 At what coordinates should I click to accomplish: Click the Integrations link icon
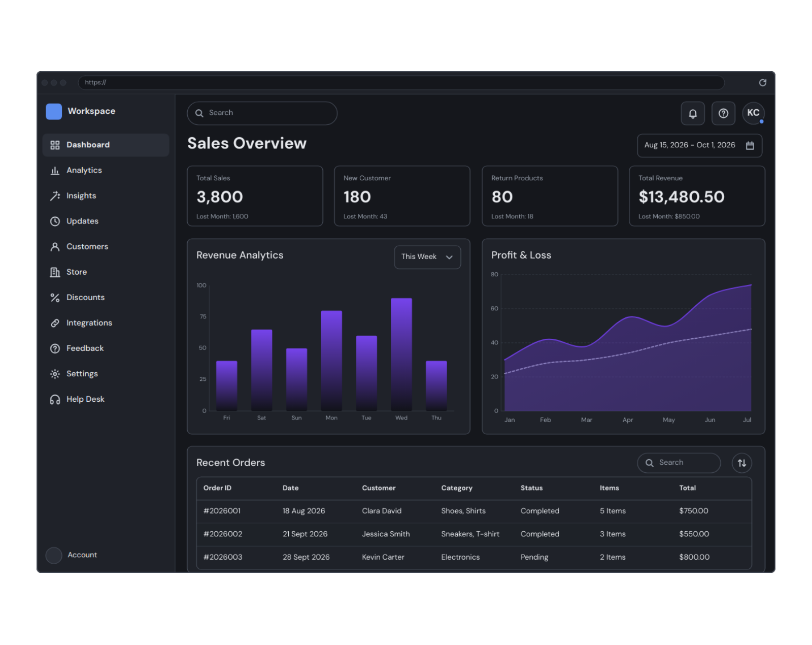[x=55, y=323]
